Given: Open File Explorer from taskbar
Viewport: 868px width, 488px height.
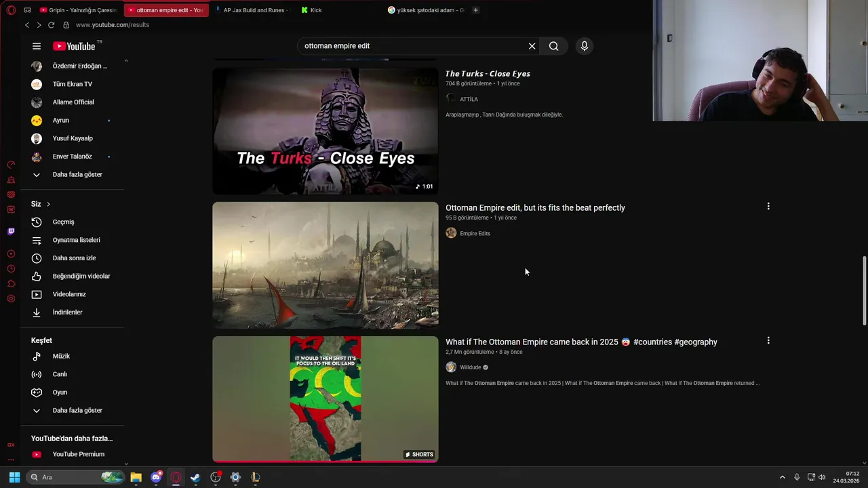Looking at the screenshot, I should [x=136, y=477].
